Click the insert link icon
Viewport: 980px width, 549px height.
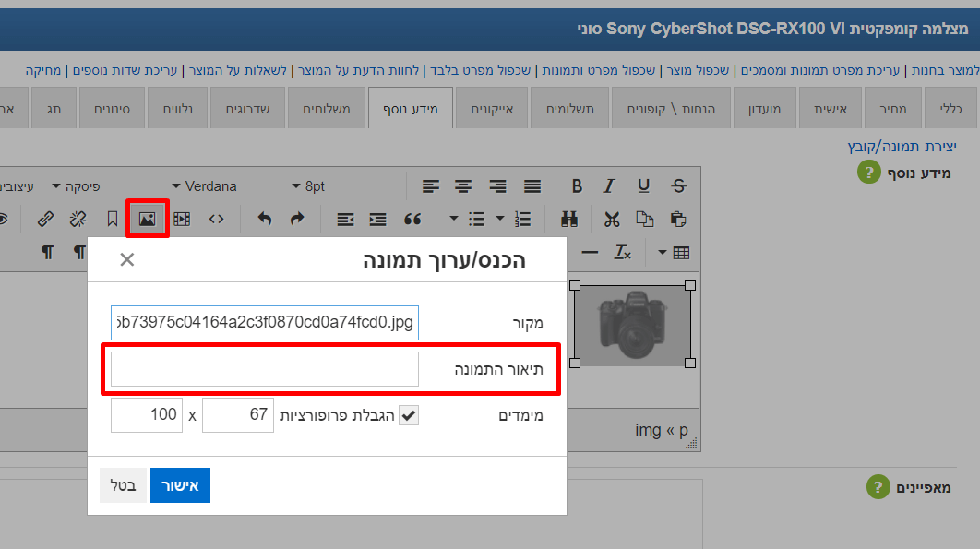tap(45, 219)
